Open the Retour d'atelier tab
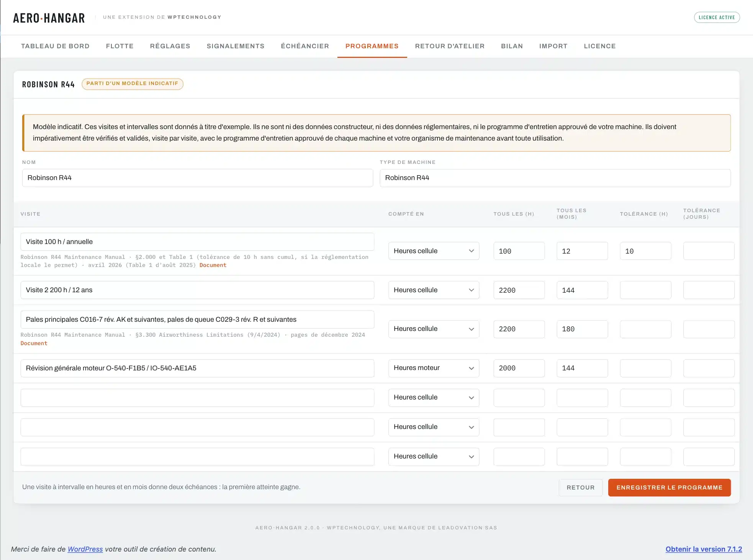 (x=450, y=46)
